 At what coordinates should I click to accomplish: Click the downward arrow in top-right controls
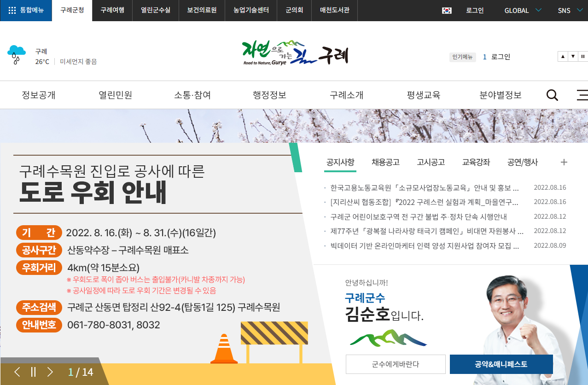click(x=572, y=56)
